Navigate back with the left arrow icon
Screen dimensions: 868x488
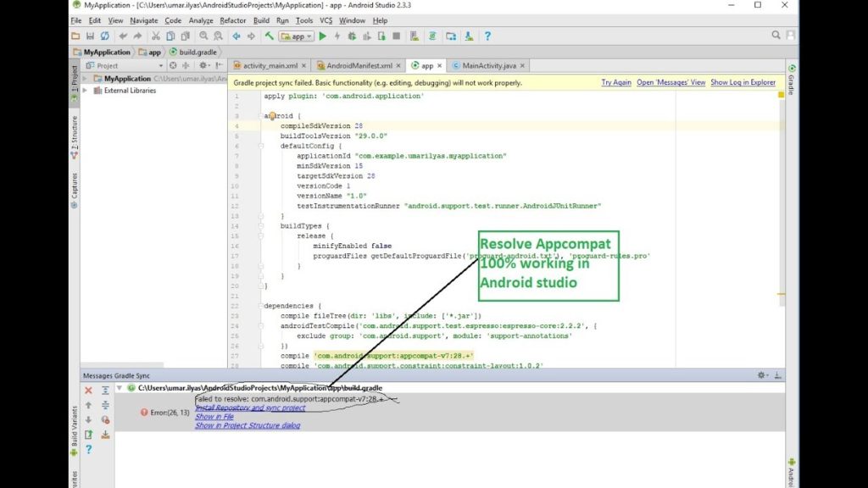236,36
